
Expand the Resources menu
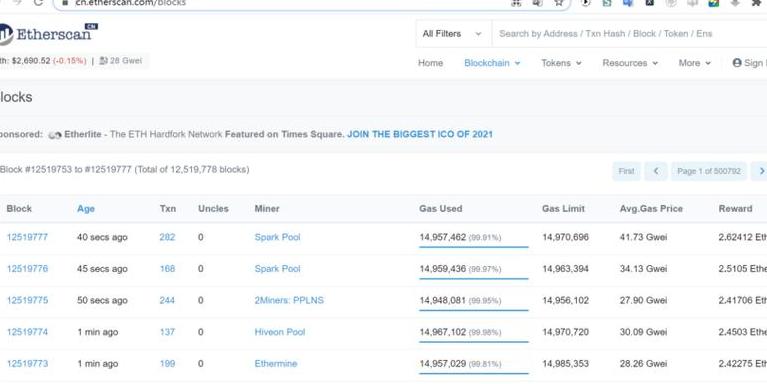[630, 63]
